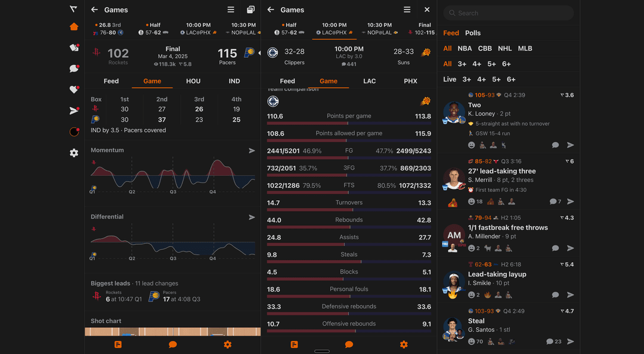The width and height of the screenshot is (644, 354).
Task: Filter the feed by MLB
Action: tap(525, 48)
